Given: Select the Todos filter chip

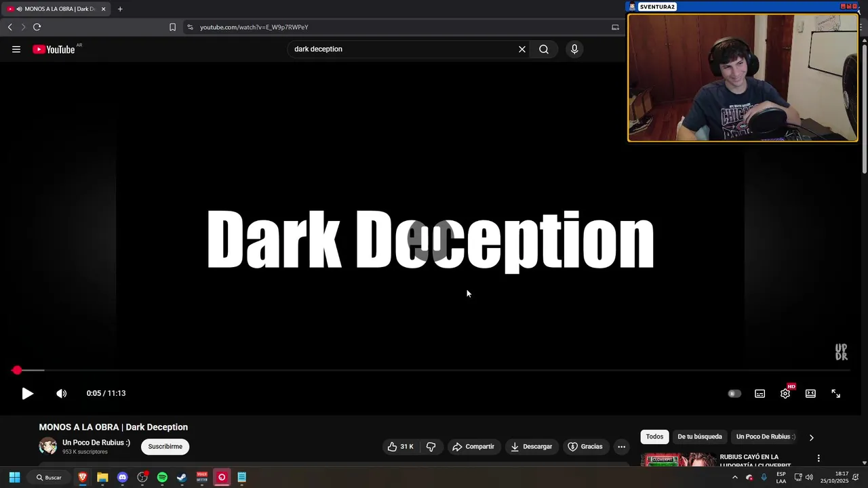Looking at the screenshot, I should click(x=654, y=436).
